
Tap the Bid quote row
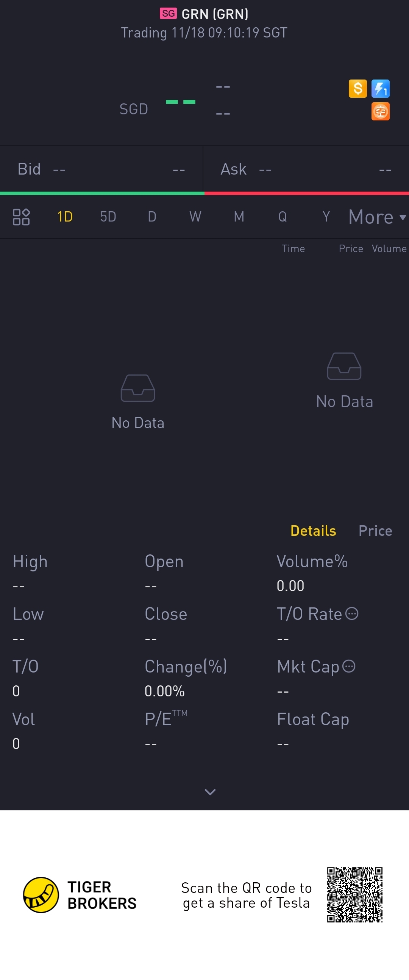point(101,169)
